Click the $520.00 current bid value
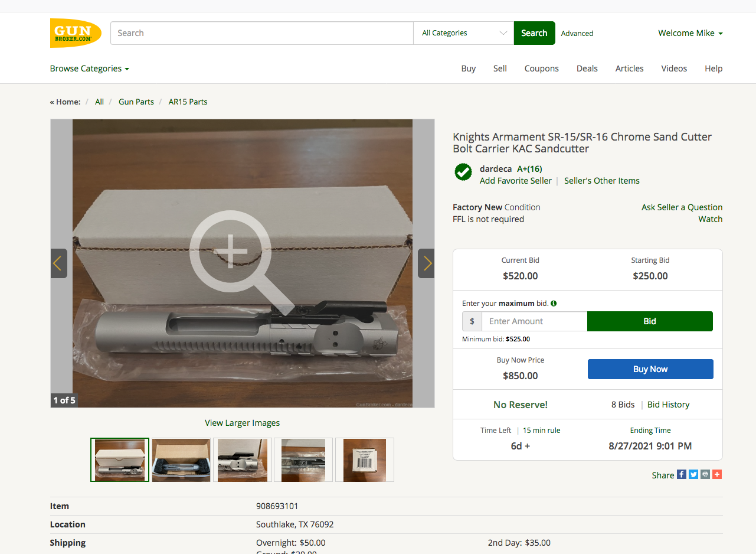 (521, 276)
